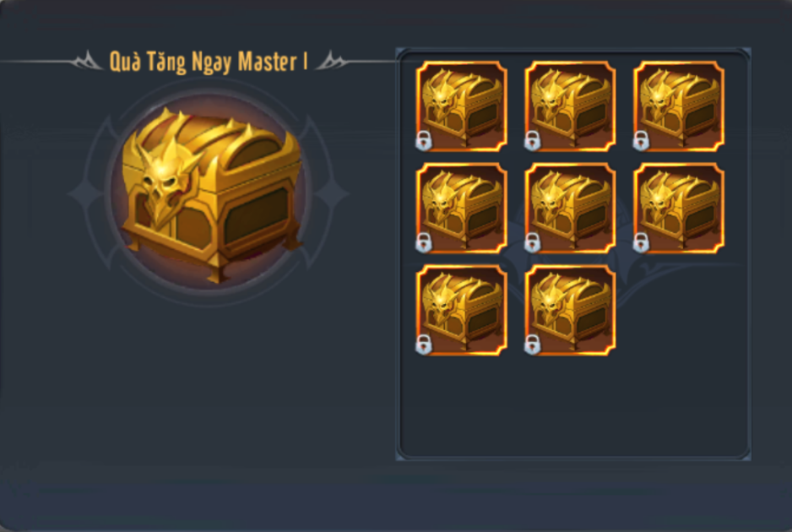Click the large golden skull chest
The image size is (792, 532).
(x=211, y=193)
